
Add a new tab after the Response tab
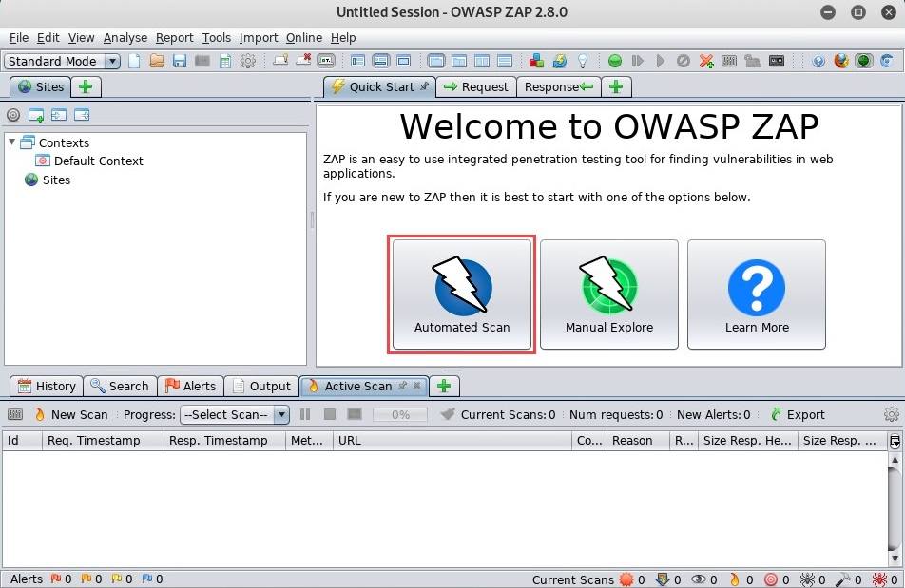tap(616, 87)
